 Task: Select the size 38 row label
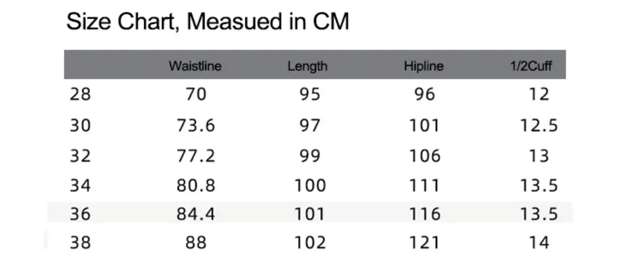[x=80, y=243]
